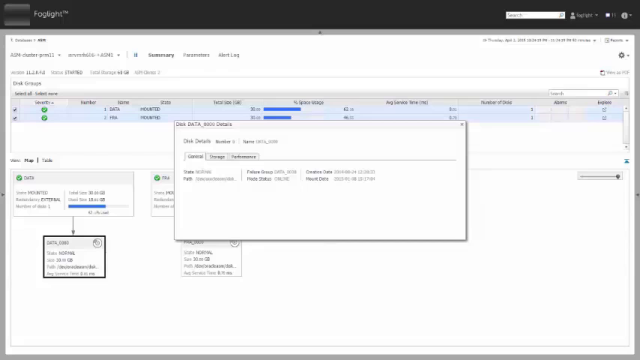Click green status icon on FRA map card
The width and height of the screenshot is (640, 360).
(157, 178)
